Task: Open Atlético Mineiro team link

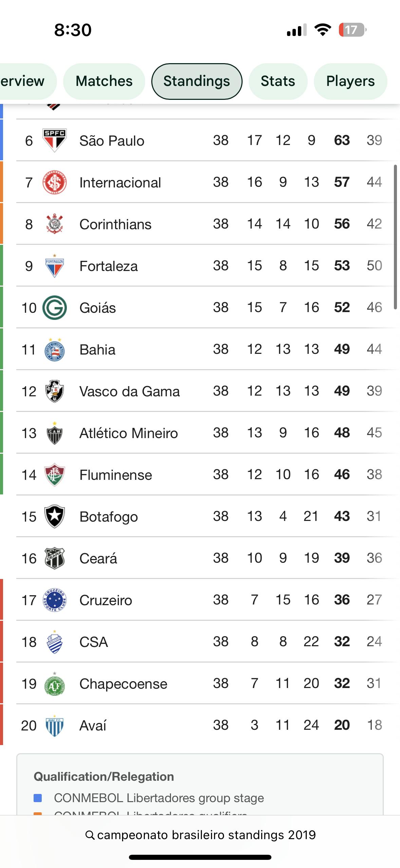Action: tap(128, 433)
